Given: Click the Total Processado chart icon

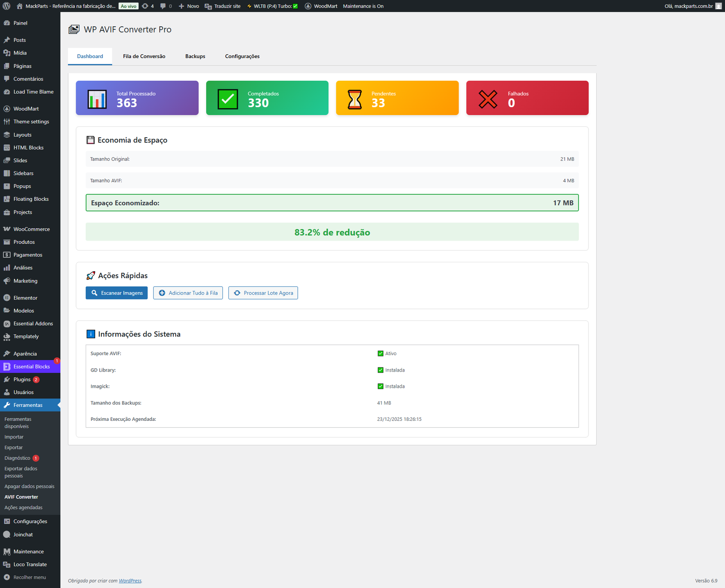Looking at the screenshot, I should pyautogui.click(x=97, y=99).
